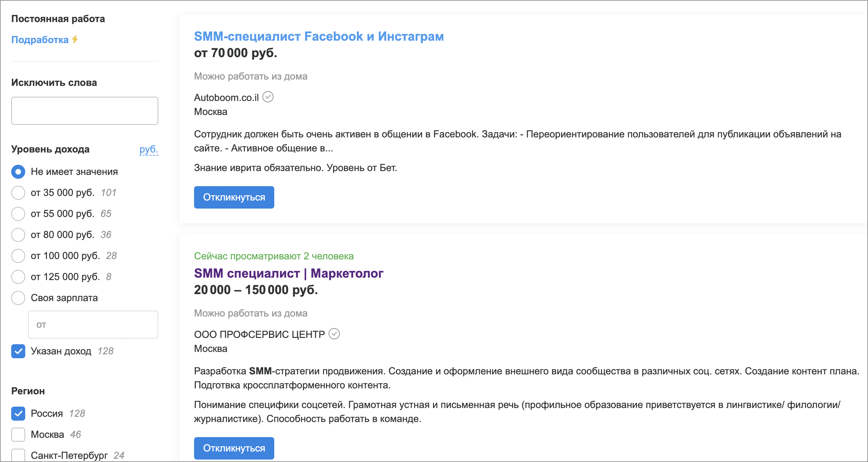
Task: Check the Санкт-Петербург region checkbox
Action: click(x=18, y=455)
